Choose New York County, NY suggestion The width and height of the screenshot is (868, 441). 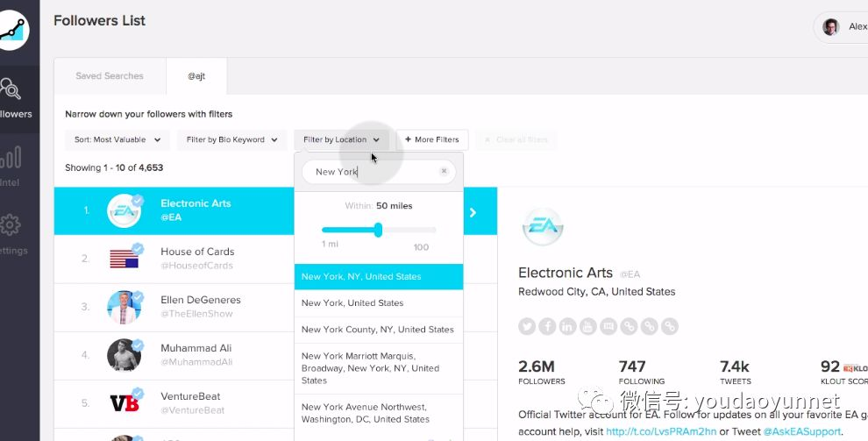(379, 330)
